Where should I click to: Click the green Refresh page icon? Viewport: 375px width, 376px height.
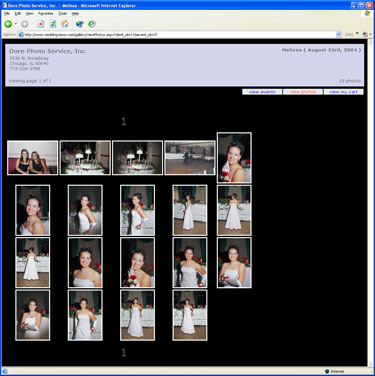(53, 24)
